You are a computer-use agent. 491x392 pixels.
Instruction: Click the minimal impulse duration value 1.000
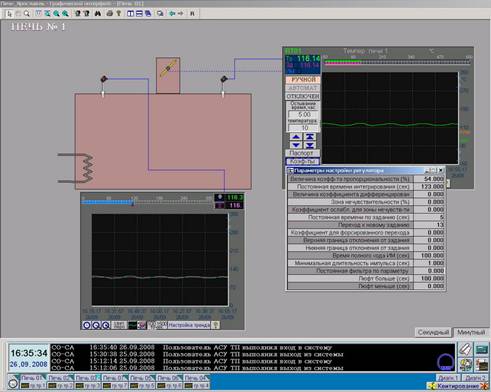429,263
